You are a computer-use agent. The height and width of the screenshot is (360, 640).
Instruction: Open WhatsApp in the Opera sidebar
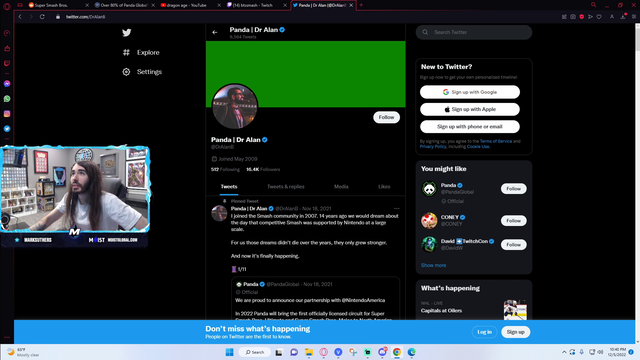[x=7, y=99]
